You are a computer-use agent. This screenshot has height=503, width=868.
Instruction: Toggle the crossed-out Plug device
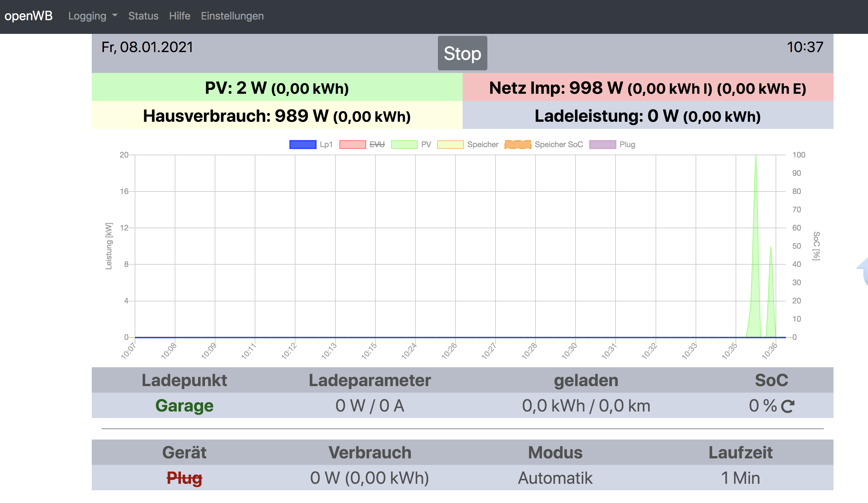(x=184, y=478)
